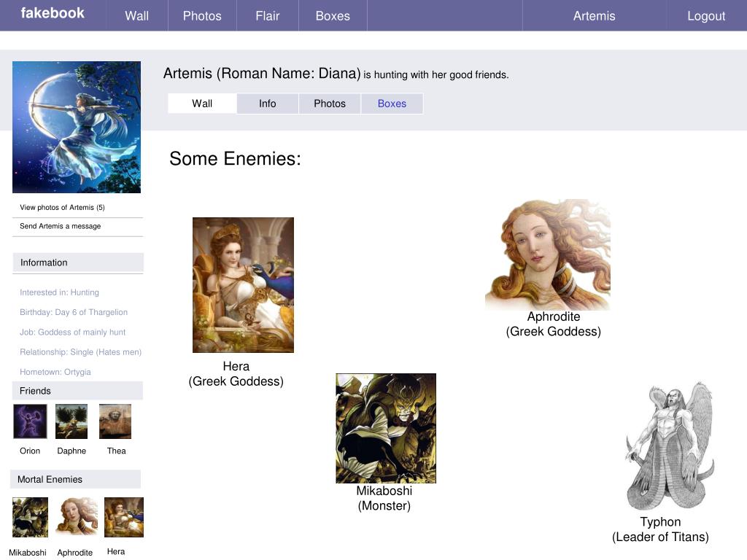The width and height of the screenshot is (747, 560).
Task: Click the Interested in: Hunting line
Action: 60,292
